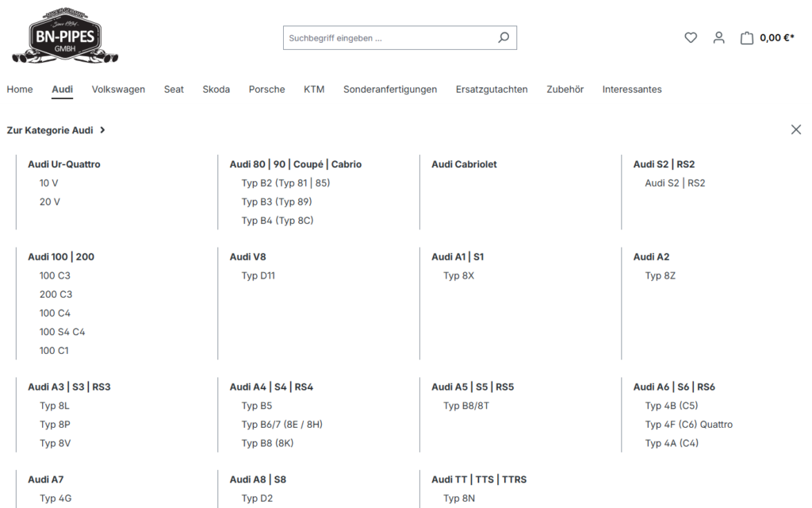The width and height of the screenshot is (812, 508).
Task: Open the Interessantes menu item
Action: pos(632,89)
